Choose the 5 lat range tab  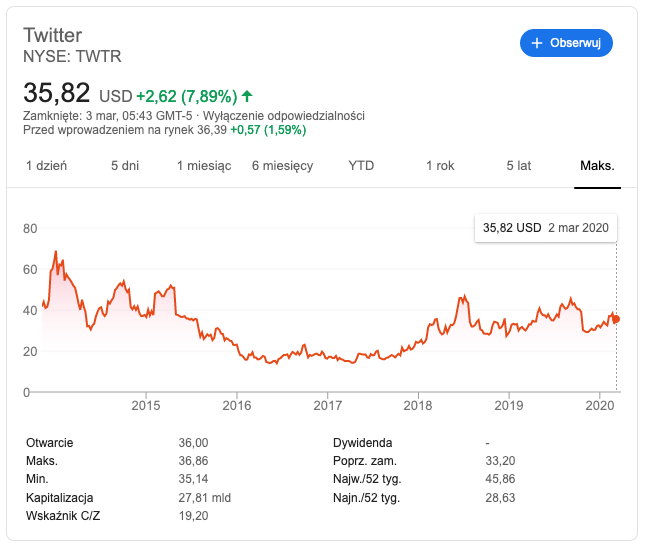[x=519, y=166]
